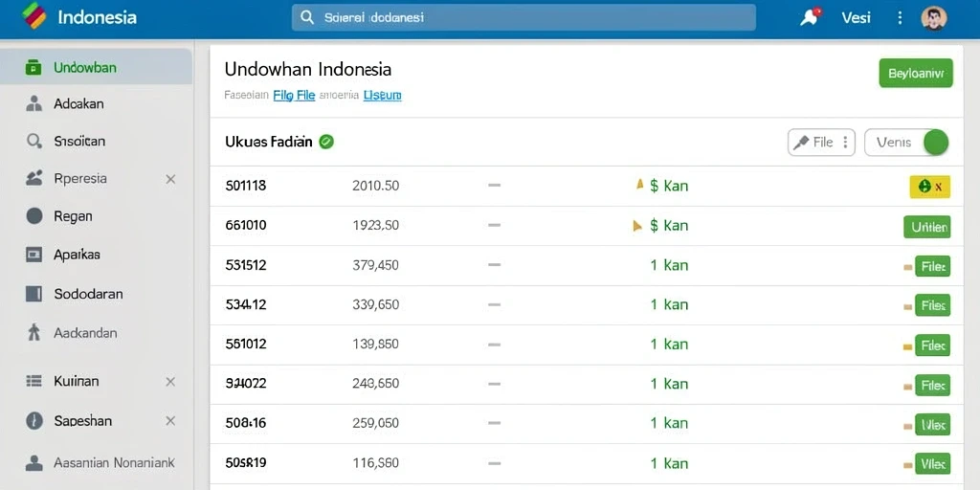Open Regan in the sidebar
Viewport: 980px width, 490px height.
(x=73, y=216)
